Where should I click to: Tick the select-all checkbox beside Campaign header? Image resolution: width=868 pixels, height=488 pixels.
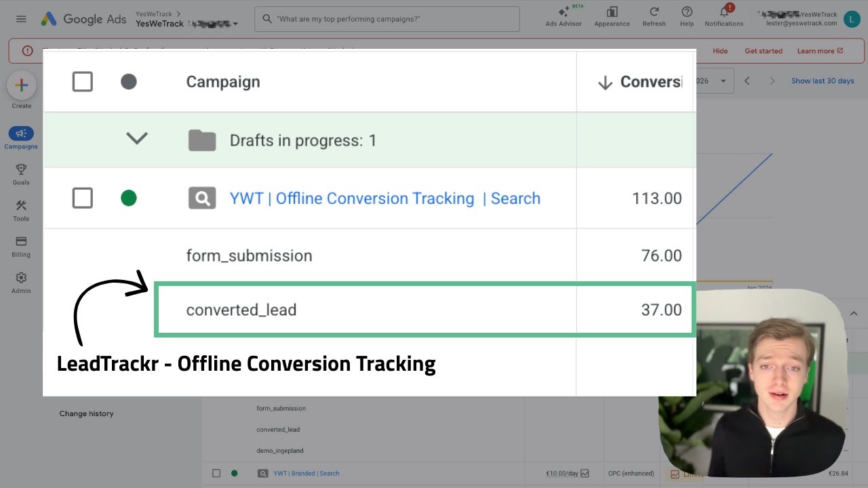point(83,82)
